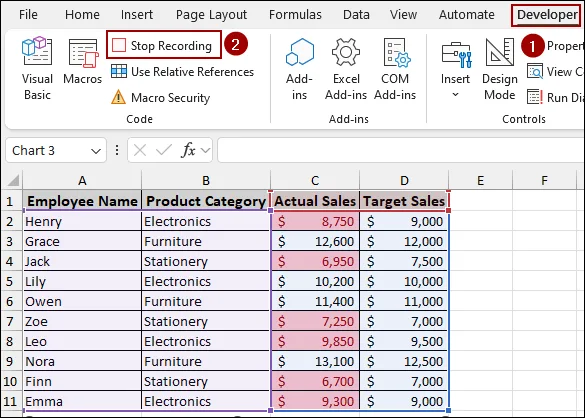Open the Macros dialog

click(82, 61)
